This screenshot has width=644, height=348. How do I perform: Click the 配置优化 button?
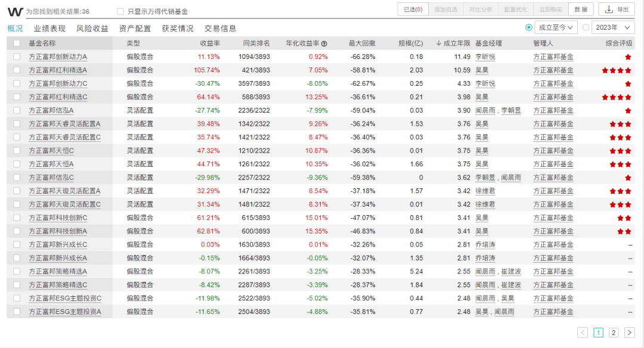point(515,10)
